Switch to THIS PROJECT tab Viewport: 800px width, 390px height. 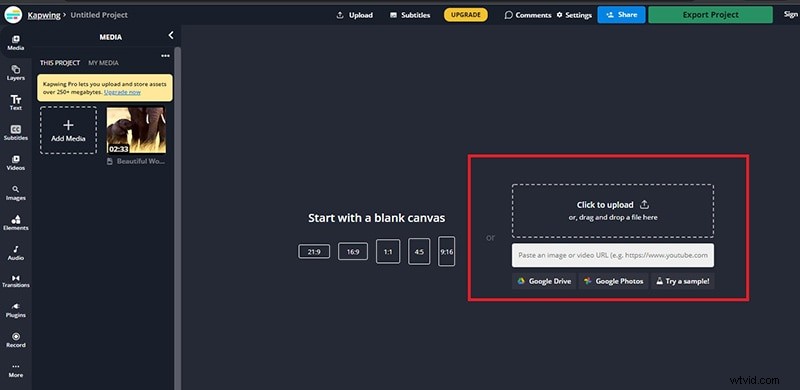(60, 63)
